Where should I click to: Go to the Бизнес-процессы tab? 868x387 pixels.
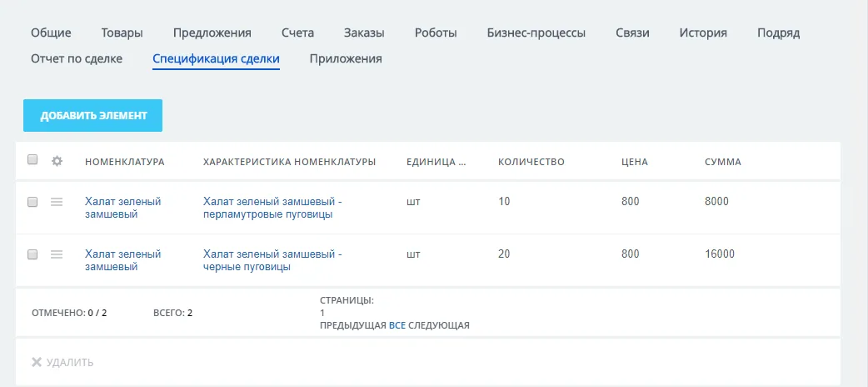point(536,33)
